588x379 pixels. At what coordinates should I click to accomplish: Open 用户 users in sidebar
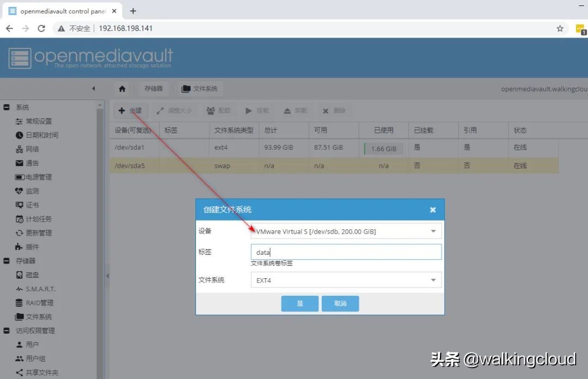[27, 345]
